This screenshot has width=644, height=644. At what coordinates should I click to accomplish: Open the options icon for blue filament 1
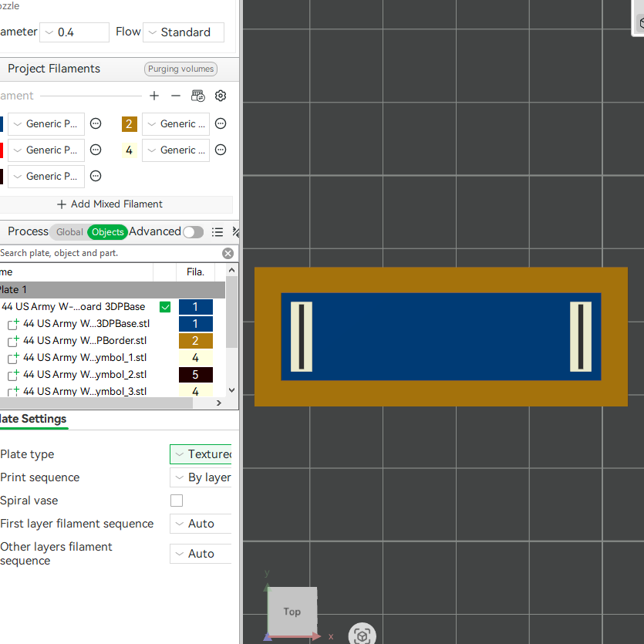96,123
